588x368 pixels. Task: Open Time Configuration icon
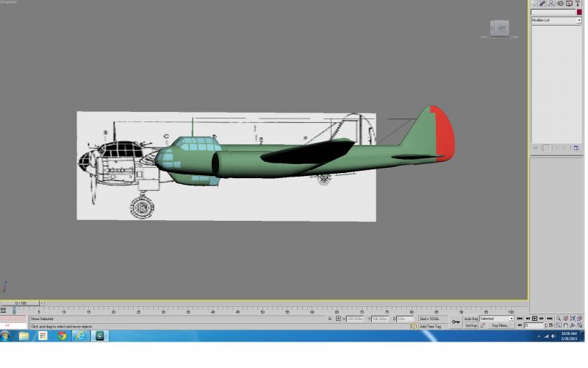click(551, 325)
